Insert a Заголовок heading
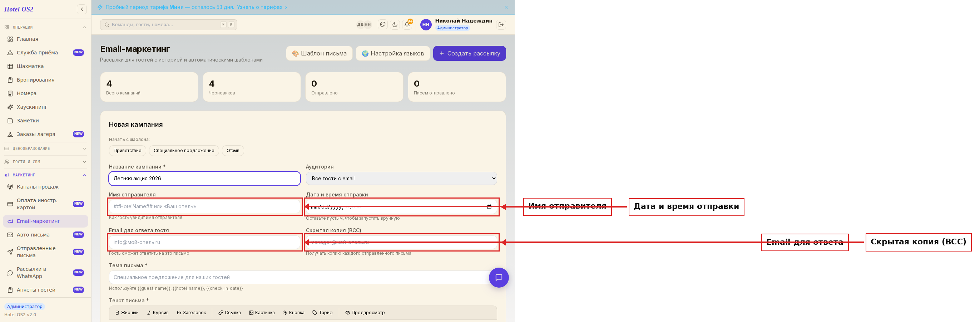This screenshot has height=322, width=980. click(x=191, y=313)
